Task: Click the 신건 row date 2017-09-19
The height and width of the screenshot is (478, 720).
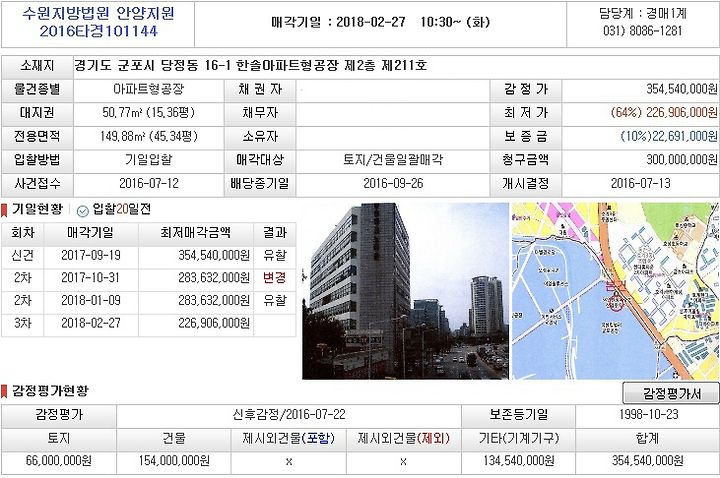Action: (x=91, y=255)
